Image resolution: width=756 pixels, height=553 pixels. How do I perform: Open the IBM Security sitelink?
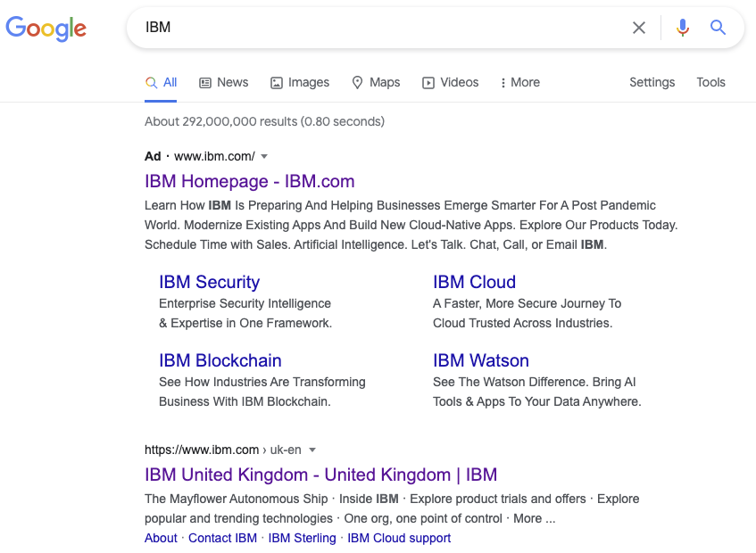pos(209,282)
